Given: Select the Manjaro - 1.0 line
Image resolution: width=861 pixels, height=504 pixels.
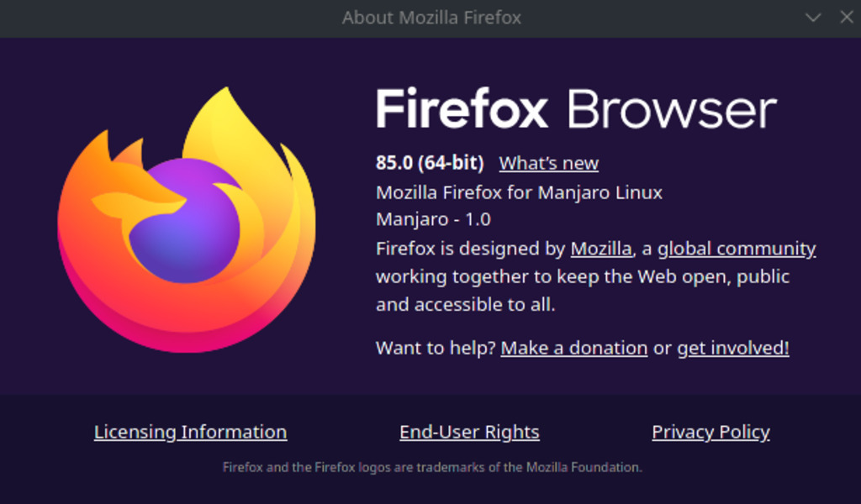Looking at the screenshot, I should point(433,220).
